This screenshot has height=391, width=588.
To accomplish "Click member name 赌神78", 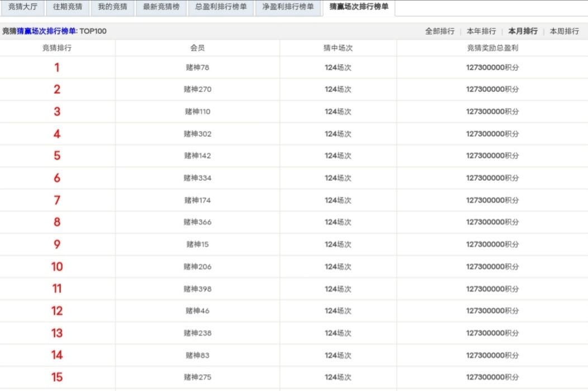I will point(197,67).
